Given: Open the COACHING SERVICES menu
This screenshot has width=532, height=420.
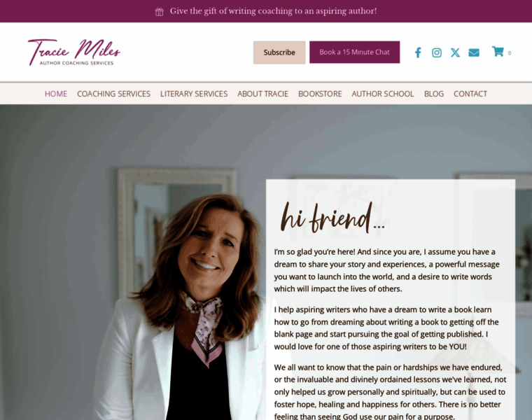Looking at the screenshot, I should pyautogui.click(x=113, y=94).
